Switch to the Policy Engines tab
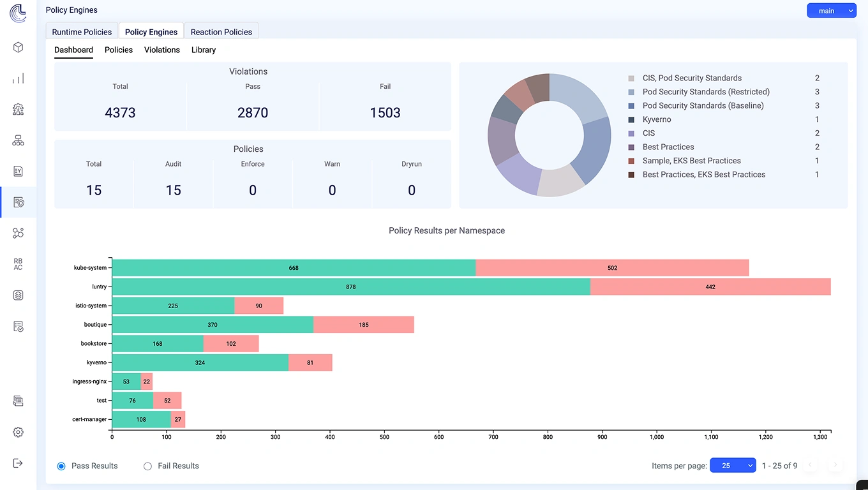This screenshot has width=868, height=490. pos(151,31)
